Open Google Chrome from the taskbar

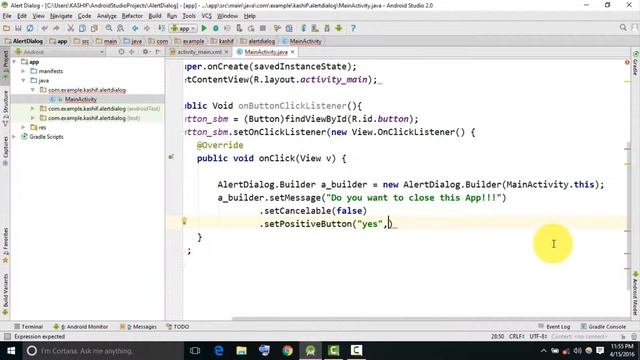[x=287, y=351]
